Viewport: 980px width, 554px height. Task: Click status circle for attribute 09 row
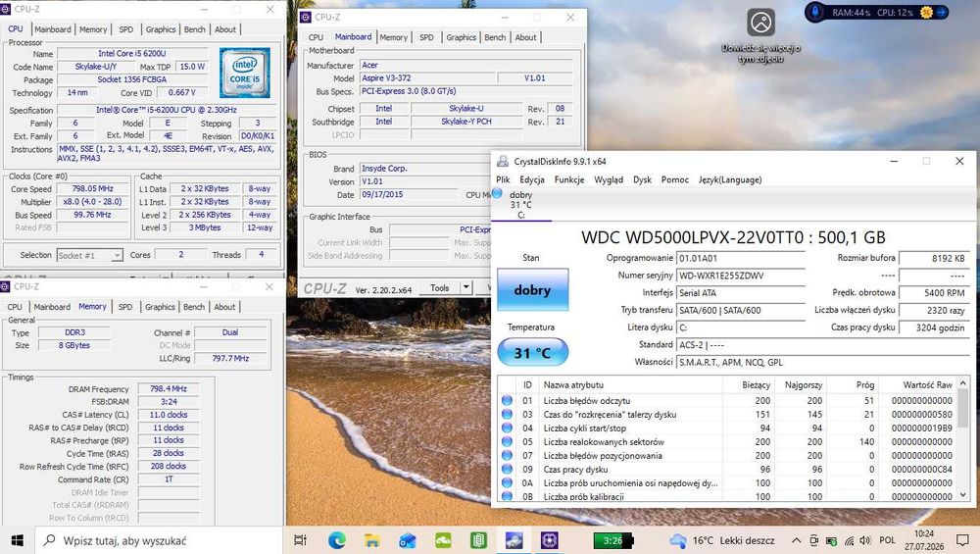(507, 469)
